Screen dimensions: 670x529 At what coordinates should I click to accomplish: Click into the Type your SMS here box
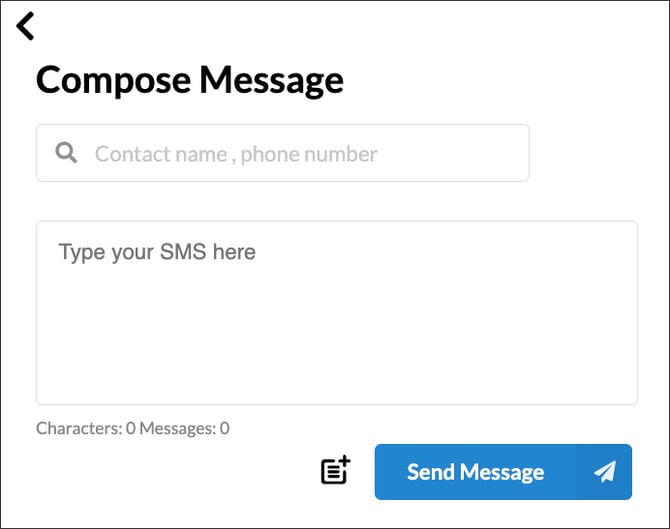pyautogui.click(x=336, y=312)
